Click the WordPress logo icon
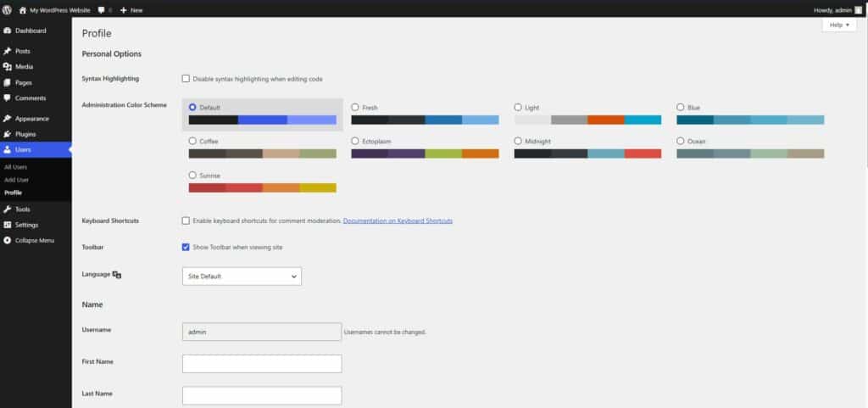 click(x=8, y=9)
